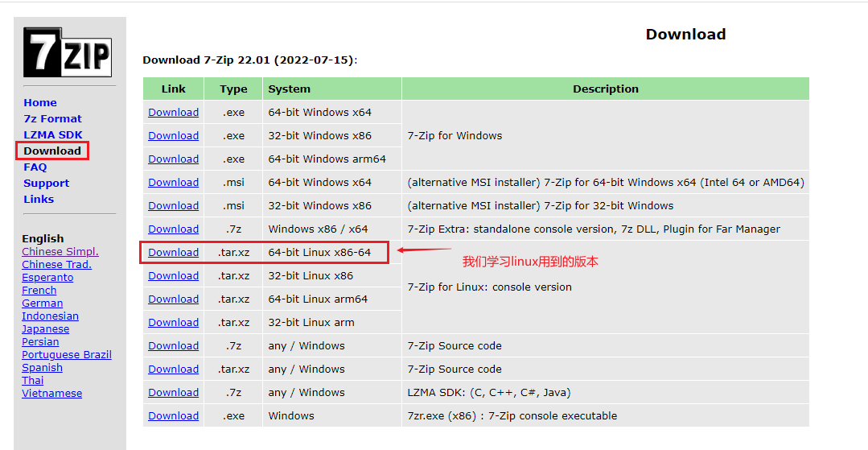868x450 pixels.
Task: Go to 7z Format page
Action: click(52, 118)
